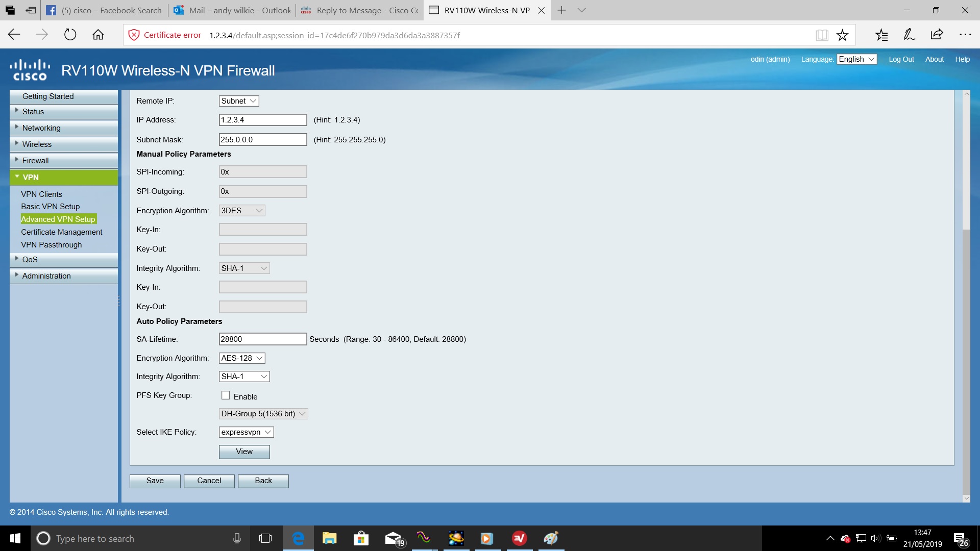Image resolution: width=980 pixels, height=551 pixels.
Task: Click the Add notes pen icon
Action: click(909, 35)
